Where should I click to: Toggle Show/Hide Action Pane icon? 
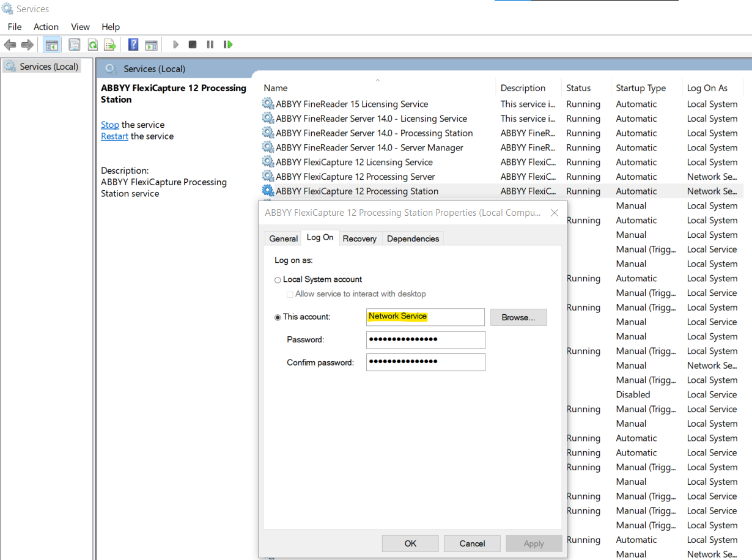151,45
